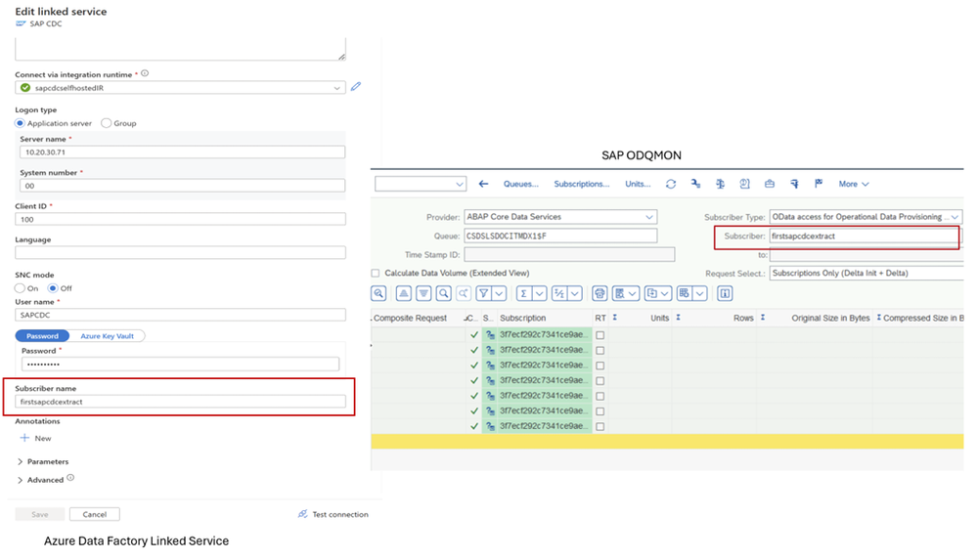Click the Layout grid icon
The height and width of the screenshot is (560, 977).
click(x=685, y=293)
